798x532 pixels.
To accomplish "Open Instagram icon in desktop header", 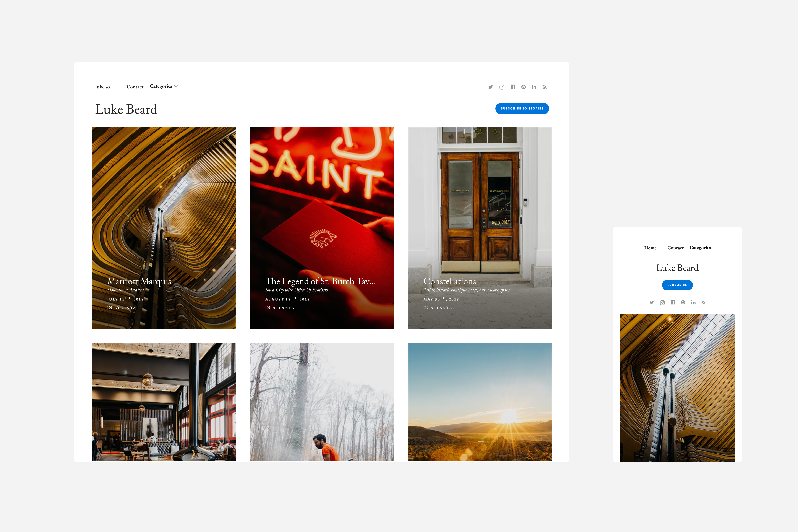I will pos(502,87).
